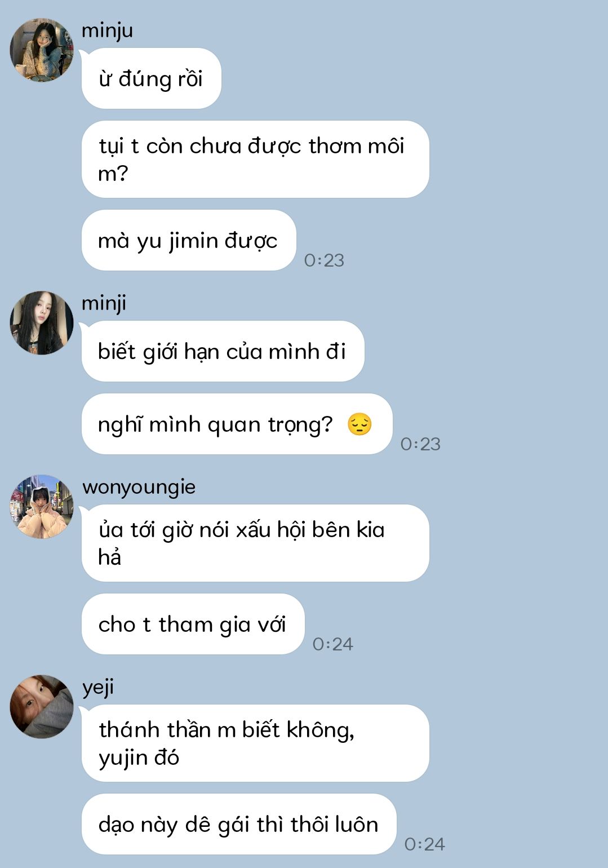Tap the "mà yu jimin được" message
The image size is (608, 868).
tap(189, 240)
